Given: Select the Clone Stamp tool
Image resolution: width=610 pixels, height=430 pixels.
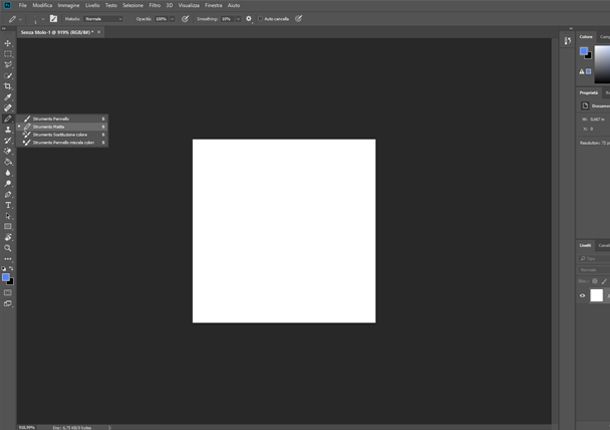Looking at the screenshot, I should (x=8, y=130).
